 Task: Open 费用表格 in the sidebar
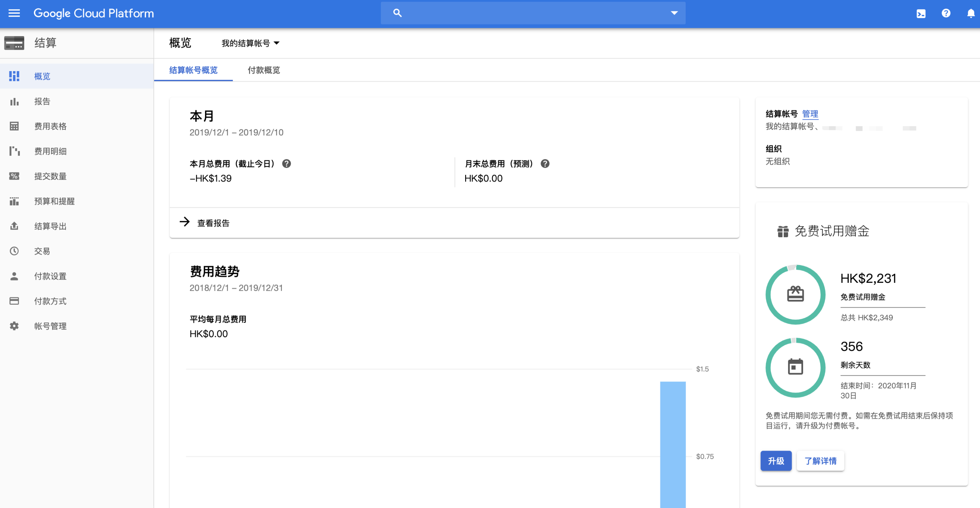77,126
